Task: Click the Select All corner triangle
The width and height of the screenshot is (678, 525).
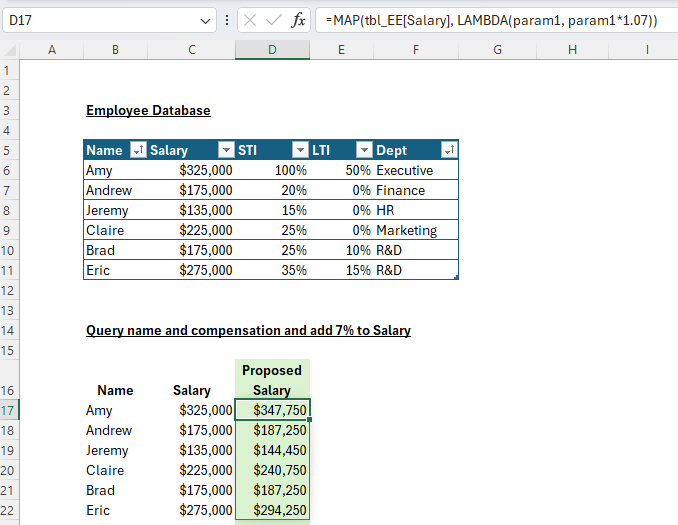Action: pos(10,50)
